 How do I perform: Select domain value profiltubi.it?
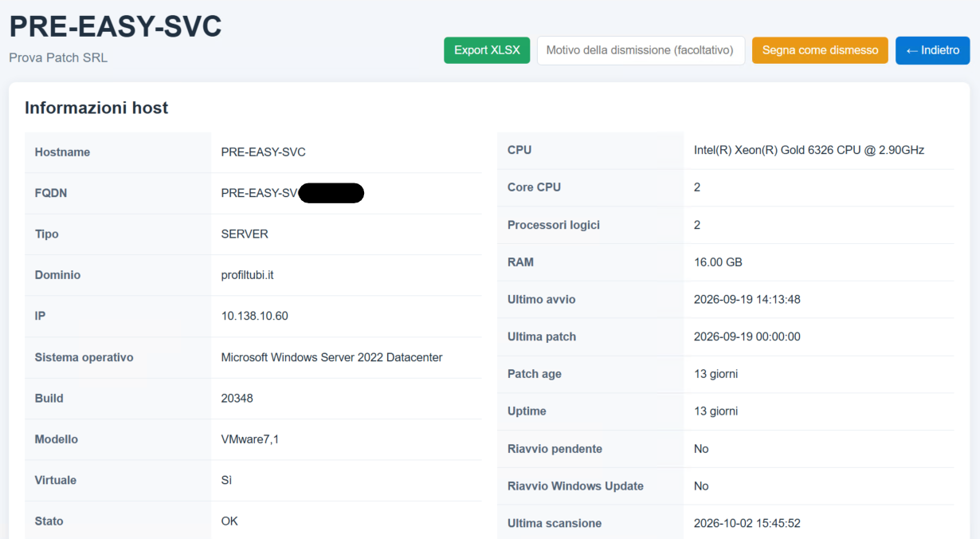tap(248, 275)
